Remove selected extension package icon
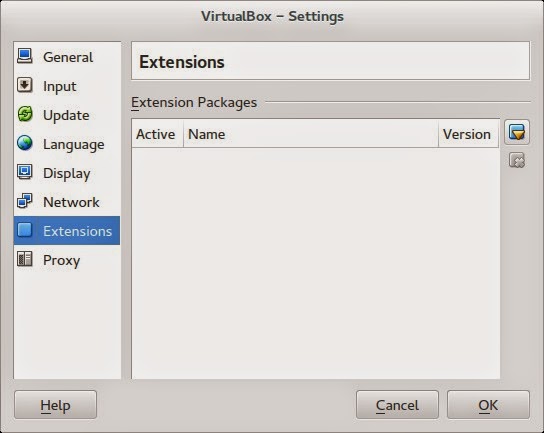544x433 pixels. (517, 160)
